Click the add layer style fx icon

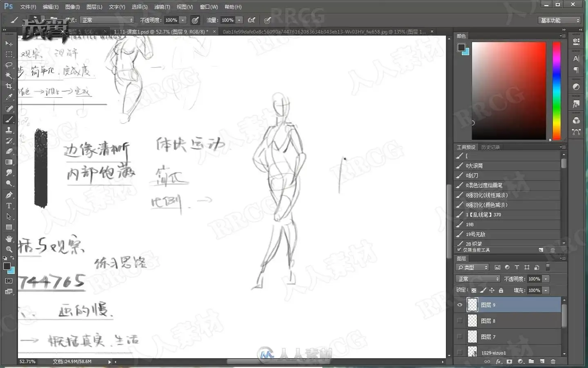pos(498,361)
